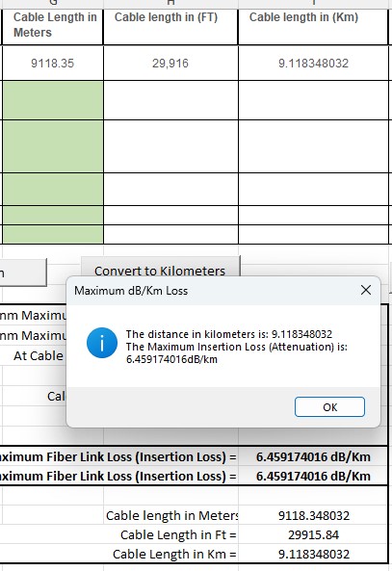Screen dimensions: 392x571
Task: Select the first green cell below 9118.35
Action: 52,100
